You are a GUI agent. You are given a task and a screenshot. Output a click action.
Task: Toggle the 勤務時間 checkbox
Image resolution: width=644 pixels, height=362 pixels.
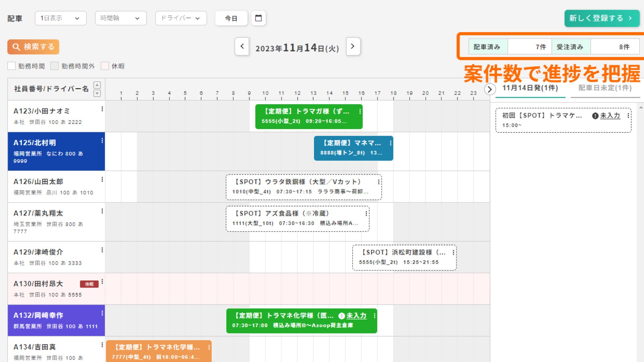pos(11,66)
